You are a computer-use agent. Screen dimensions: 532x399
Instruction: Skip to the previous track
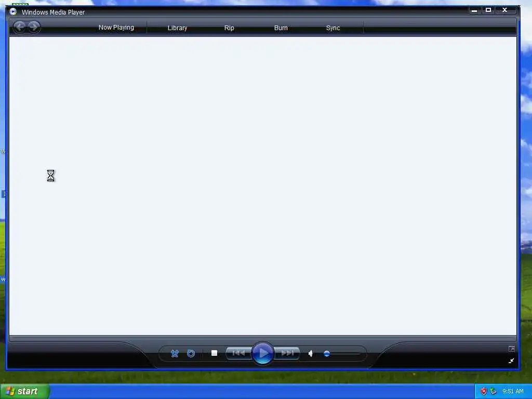[x=238, y=353]
